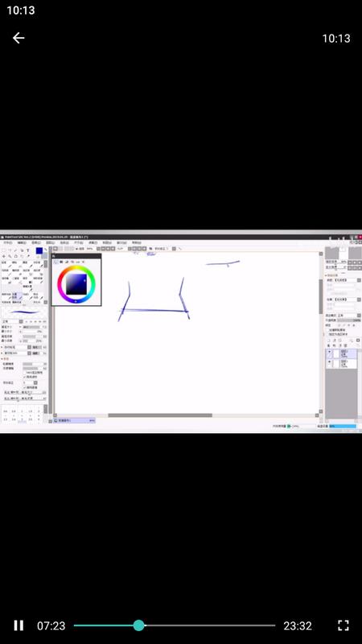The image size is (362, 644).
Task: Click inside the saturation-value color square
Action: pos(76,284)
